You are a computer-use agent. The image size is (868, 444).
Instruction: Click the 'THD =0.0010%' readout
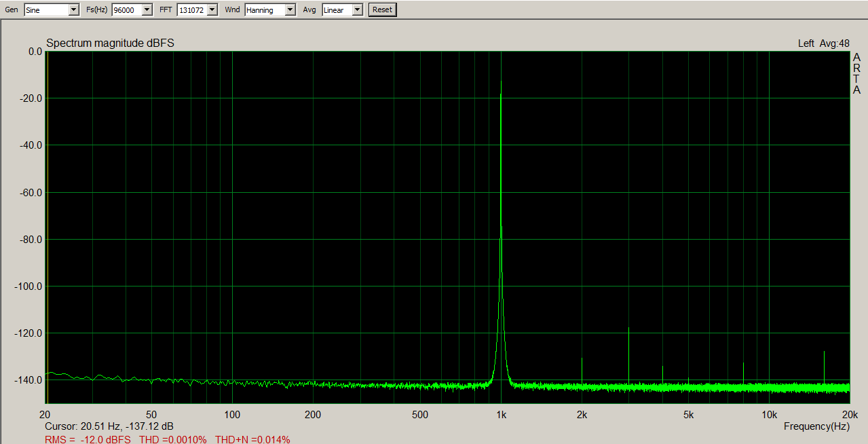tap(173, 439)
